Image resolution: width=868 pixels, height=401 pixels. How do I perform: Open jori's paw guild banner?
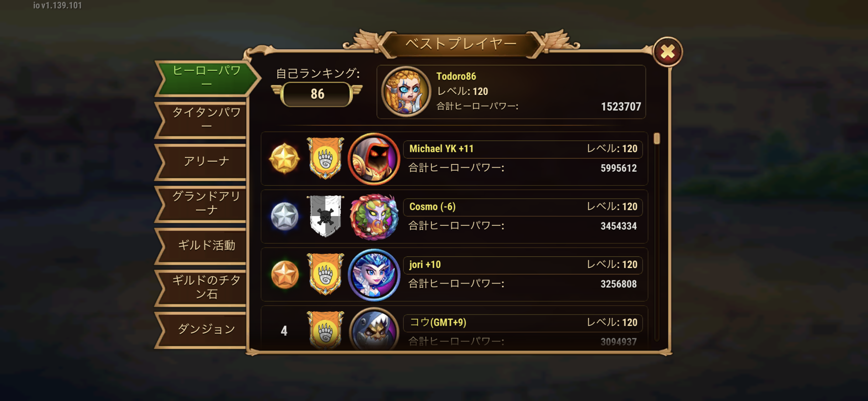tap(325, 274)
